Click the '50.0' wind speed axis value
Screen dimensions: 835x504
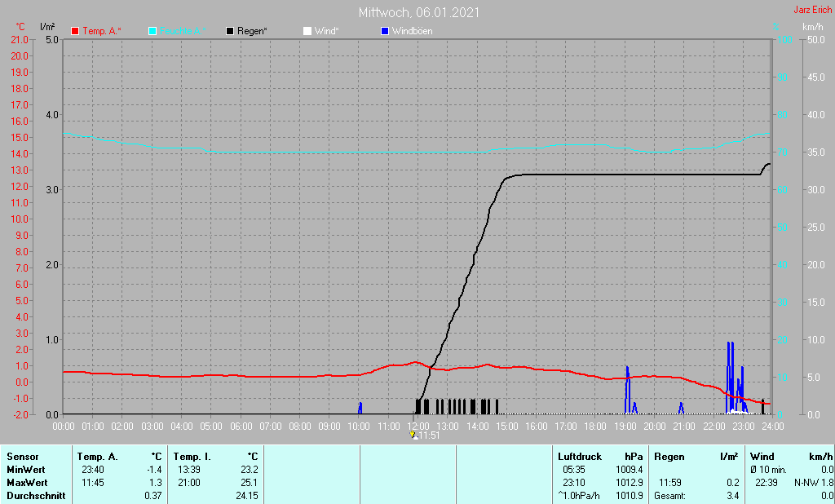(x=815, y=39)
